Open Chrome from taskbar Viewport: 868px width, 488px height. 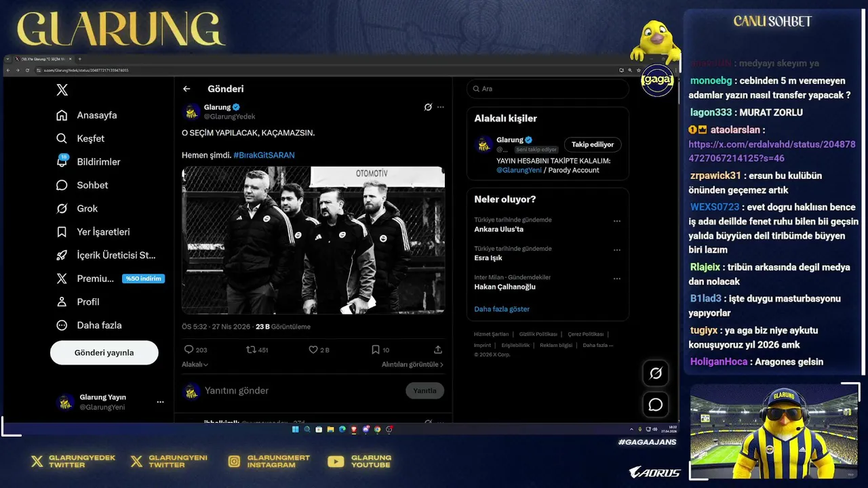click(x=378, y=429)
